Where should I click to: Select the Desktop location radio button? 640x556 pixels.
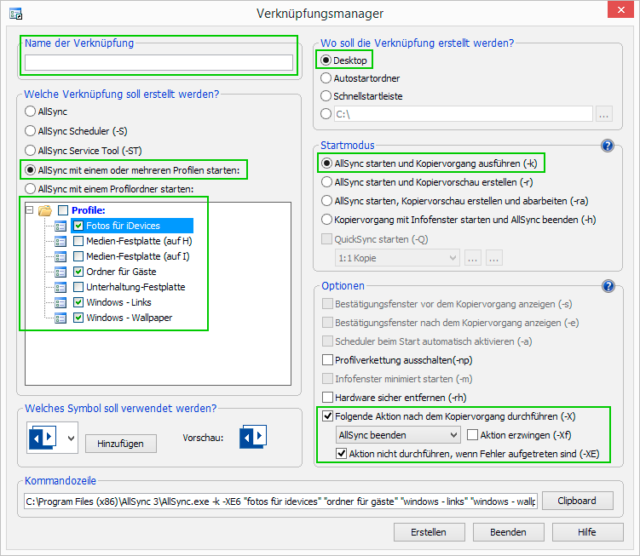click(x=326, y=60)
